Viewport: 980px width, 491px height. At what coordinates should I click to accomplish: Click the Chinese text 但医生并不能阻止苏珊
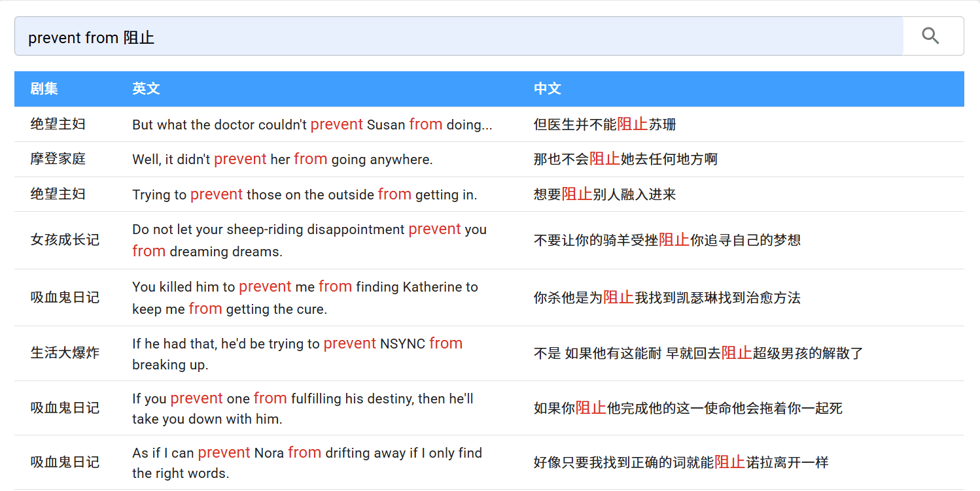tap(604, 124)
